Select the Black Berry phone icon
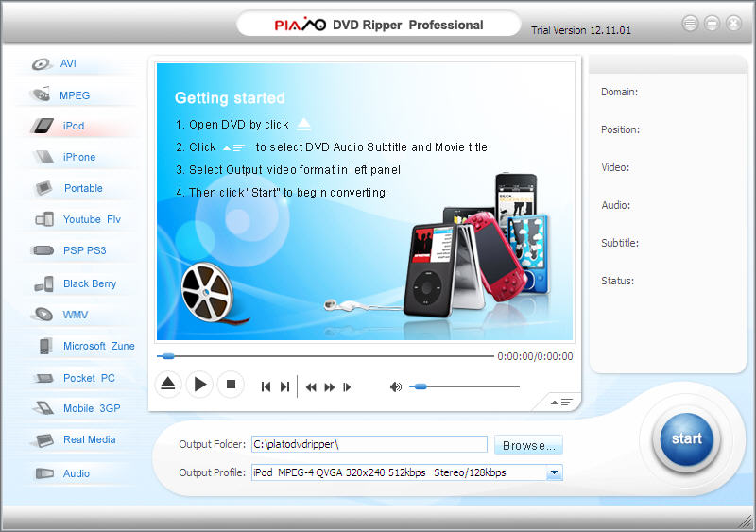The height and width of the screenshot is (532, 756). tap(44, 283)
